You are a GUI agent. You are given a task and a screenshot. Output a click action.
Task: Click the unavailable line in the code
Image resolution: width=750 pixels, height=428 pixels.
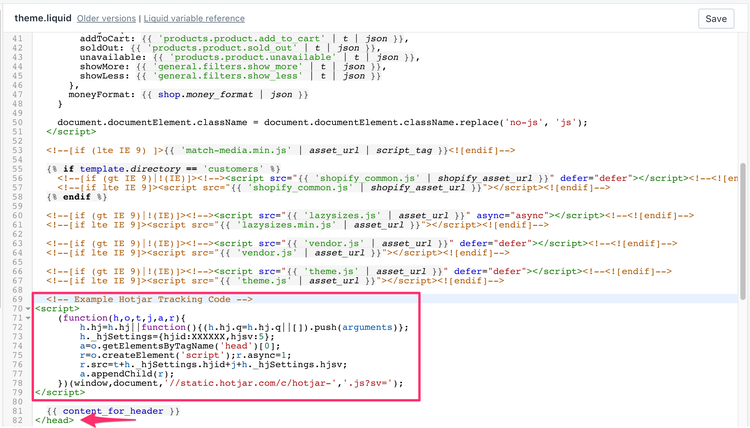click(x=250, y=57)
